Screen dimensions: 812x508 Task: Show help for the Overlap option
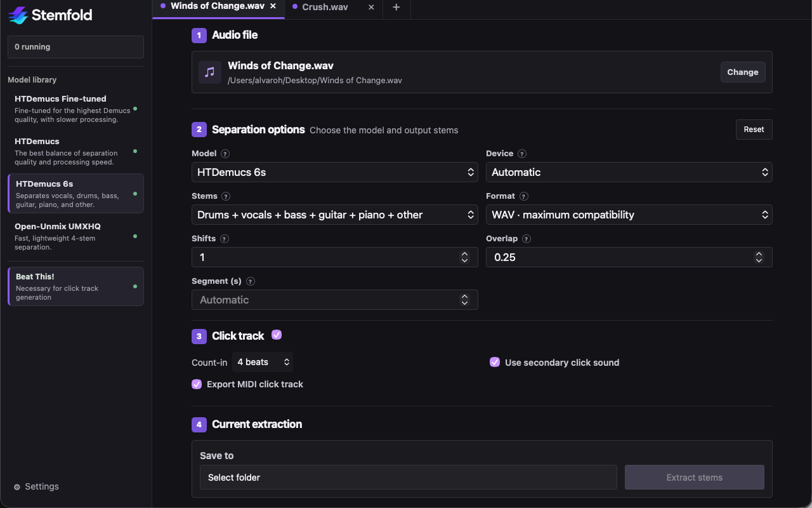tap(527, 239)
